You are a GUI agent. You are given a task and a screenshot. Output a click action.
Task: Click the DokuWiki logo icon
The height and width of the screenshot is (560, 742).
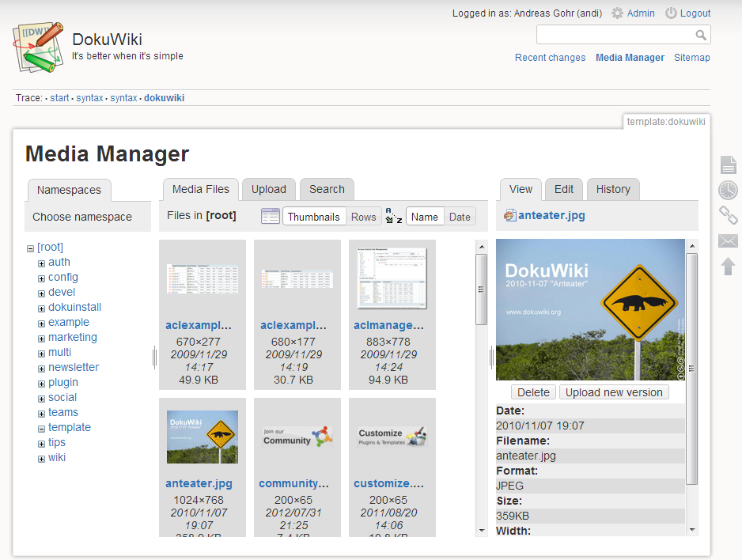(38, 47)
